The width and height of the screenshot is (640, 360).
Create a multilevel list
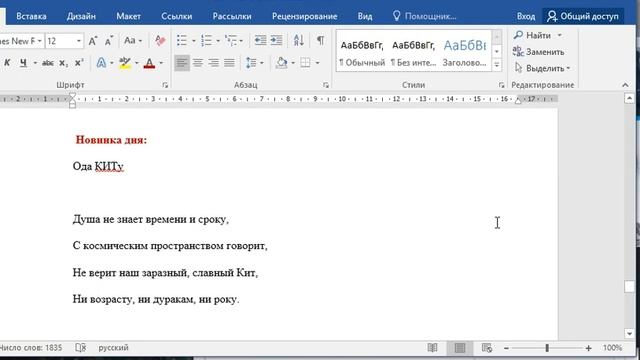point(231,40)
